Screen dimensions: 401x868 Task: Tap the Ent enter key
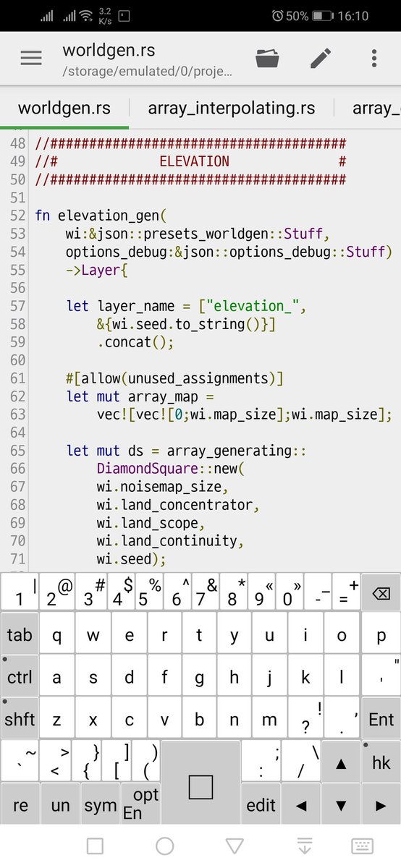click(381, 718)
